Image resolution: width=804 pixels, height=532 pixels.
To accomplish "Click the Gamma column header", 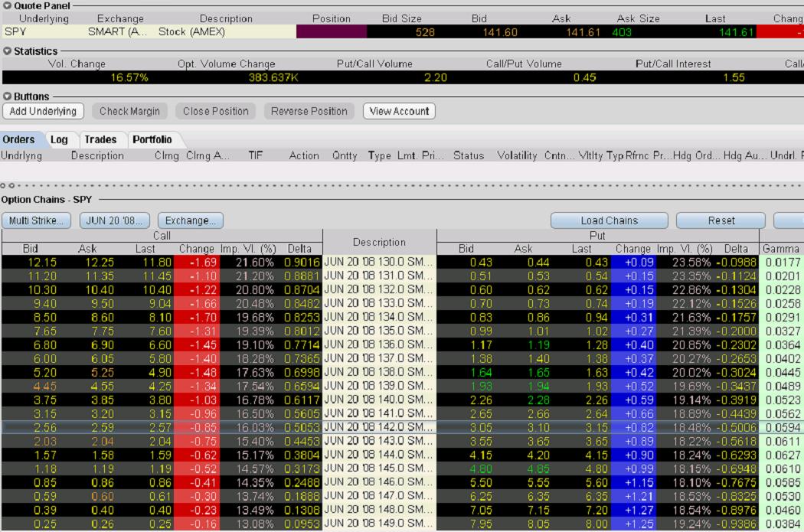I will point(781,249).
